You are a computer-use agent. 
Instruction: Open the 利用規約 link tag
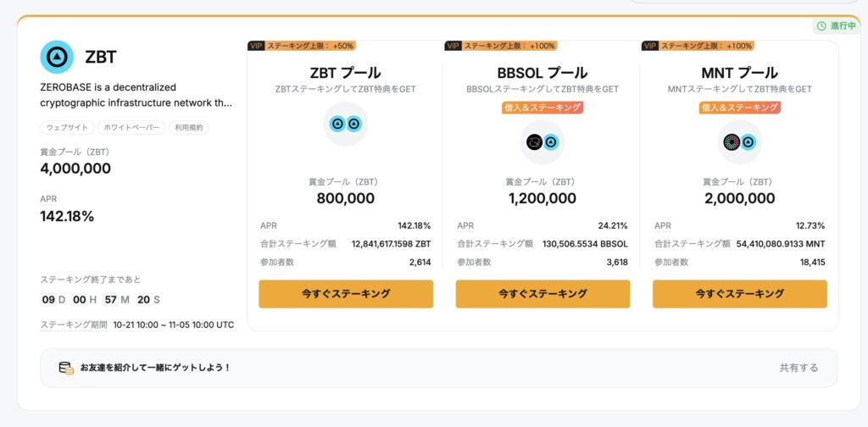tap(187, 128)
